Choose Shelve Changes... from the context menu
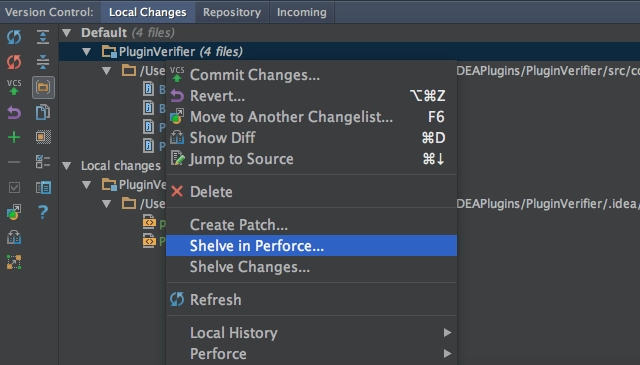Image resolution: width=640 pixels, height=365 pixels. [311, 267]
